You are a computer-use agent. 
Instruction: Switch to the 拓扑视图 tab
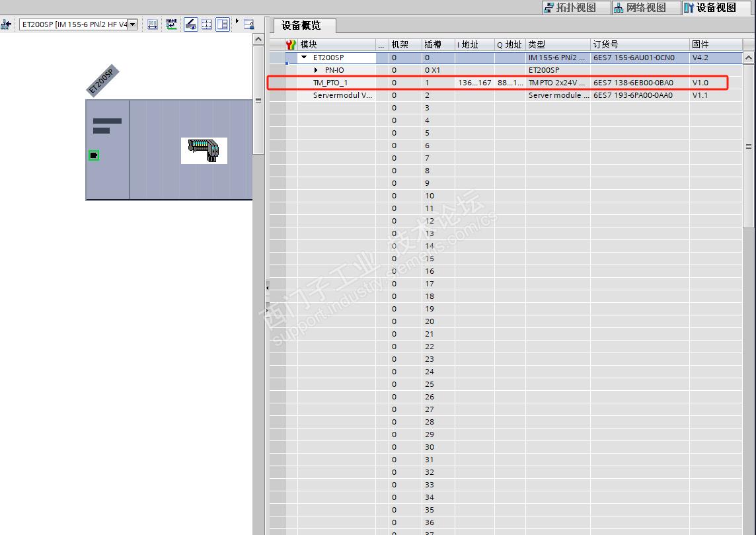coord(575,7)
